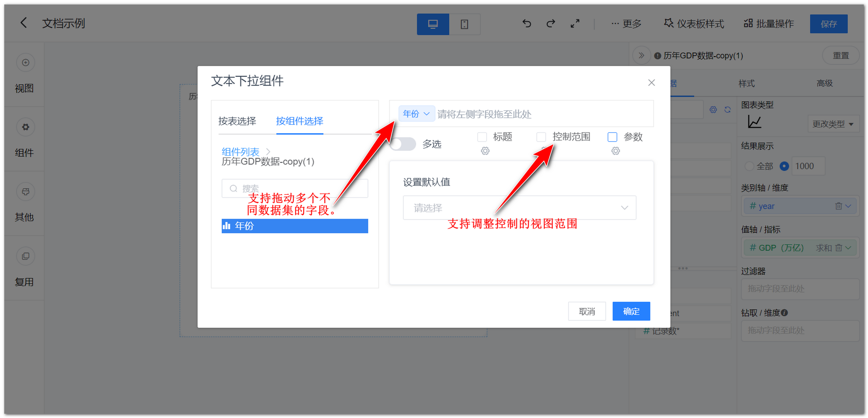868x418 pixels.
Task: Expand the 年份 field chip dropdown
Action: (x=427, y=114)
